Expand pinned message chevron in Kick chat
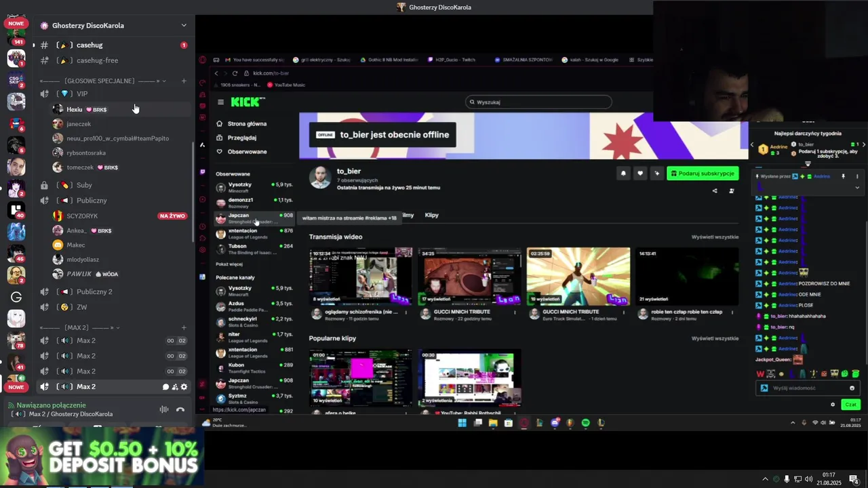Viewport: 868px width, 488px height. [x=857, y=188]
